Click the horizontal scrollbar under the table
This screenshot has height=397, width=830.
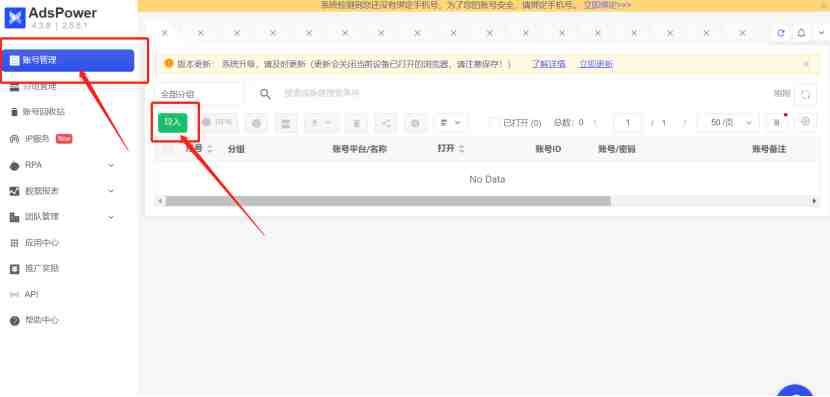(x=387, y=201)
